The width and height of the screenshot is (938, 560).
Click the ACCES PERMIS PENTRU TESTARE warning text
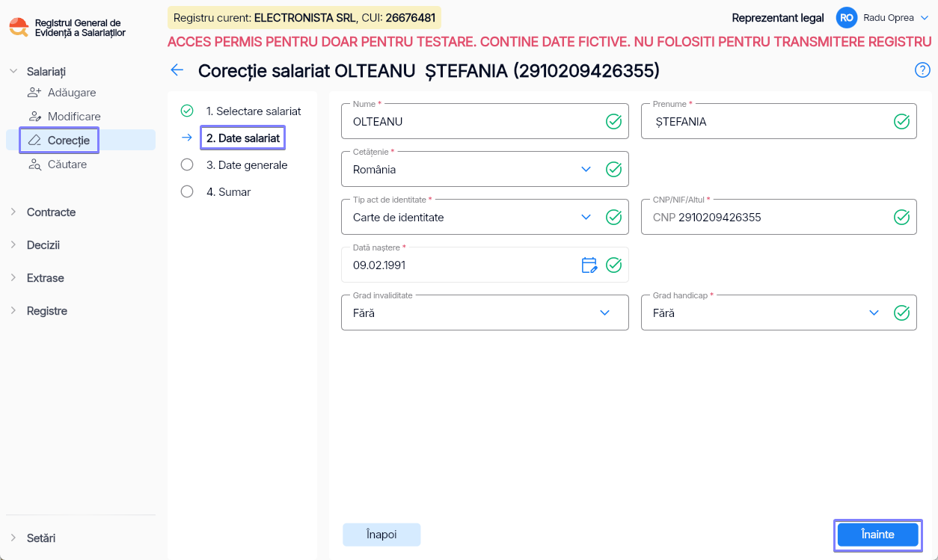[x=550, y=42]
